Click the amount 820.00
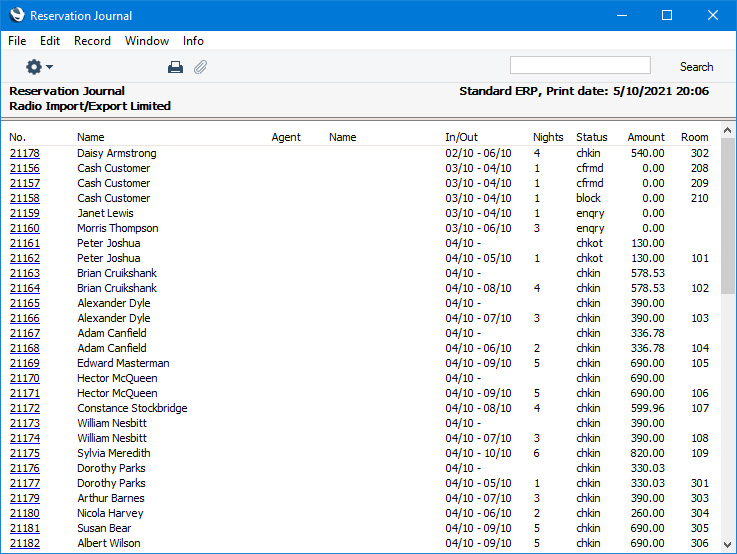Image resolution: width=737 pixels, height=554 pixels. point(647,453)
